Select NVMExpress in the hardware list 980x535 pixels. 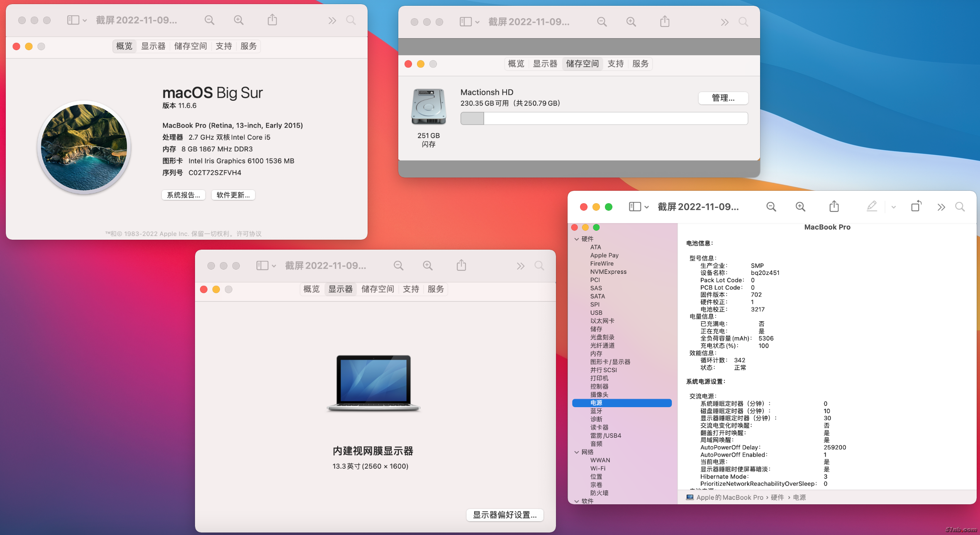pos(608,272)
